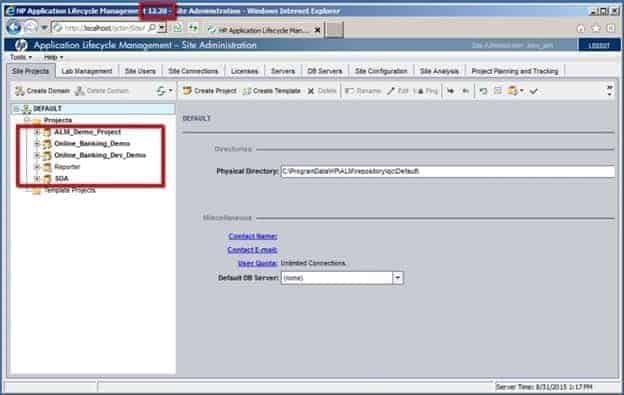
Task: Collapse the DEFAULT domain node
Action: 16,109
